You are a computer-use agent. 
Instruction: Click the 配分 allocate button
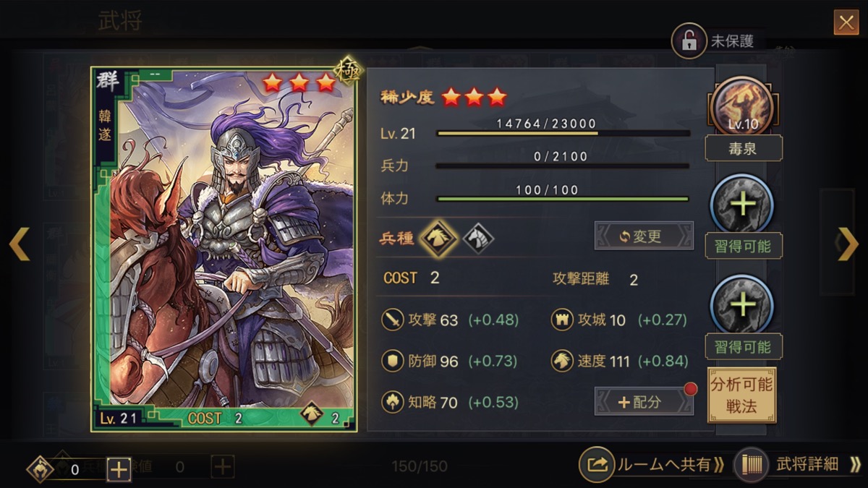644,401
